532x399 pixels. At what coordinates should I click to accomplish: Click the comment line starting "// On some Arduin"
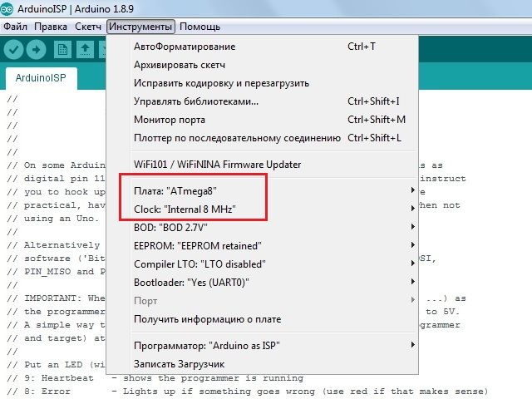[x=56, y=165]
